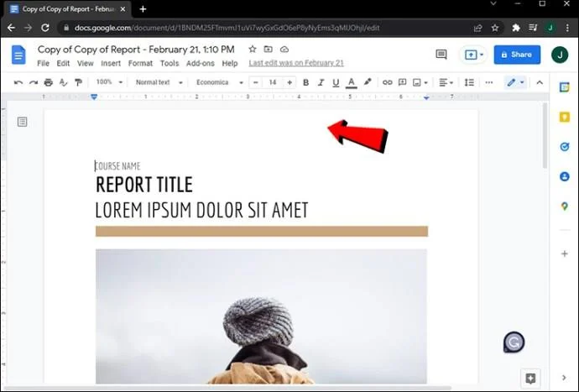Print the document using printer icon
The height and width of the screenshot is (392, 579).
pyautogui.click(x=49, y=82)
